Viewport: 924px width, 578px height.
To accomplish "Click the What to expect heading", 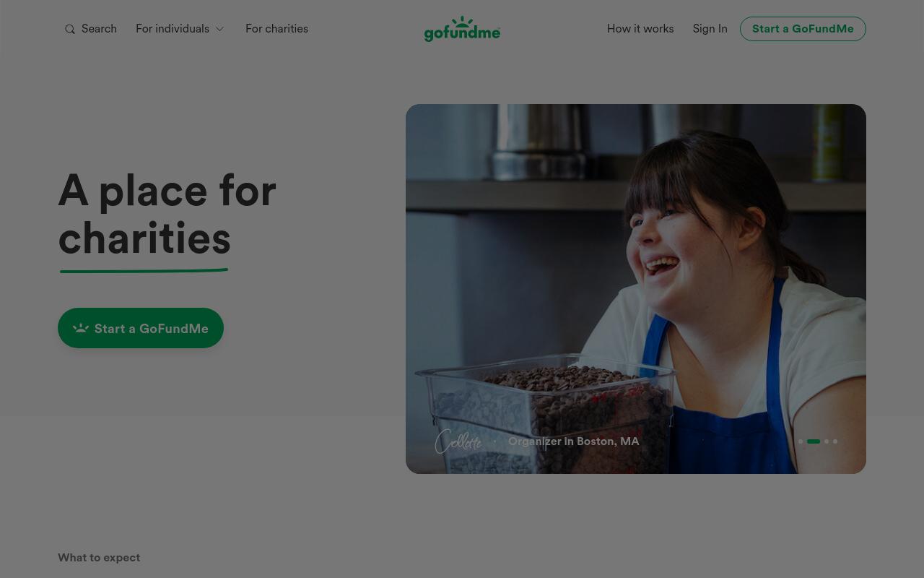I will pyautogui.click(x=99, y=558).
